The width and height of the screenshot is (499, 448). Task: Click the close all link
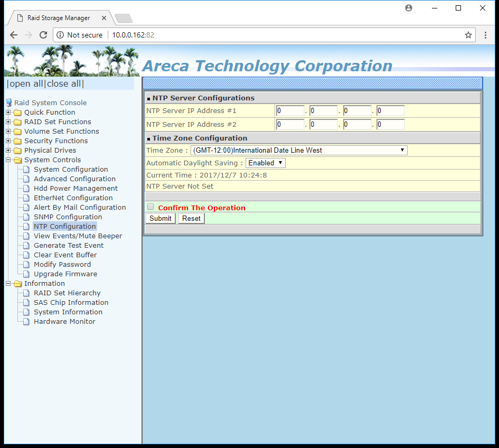coord(64,84)
